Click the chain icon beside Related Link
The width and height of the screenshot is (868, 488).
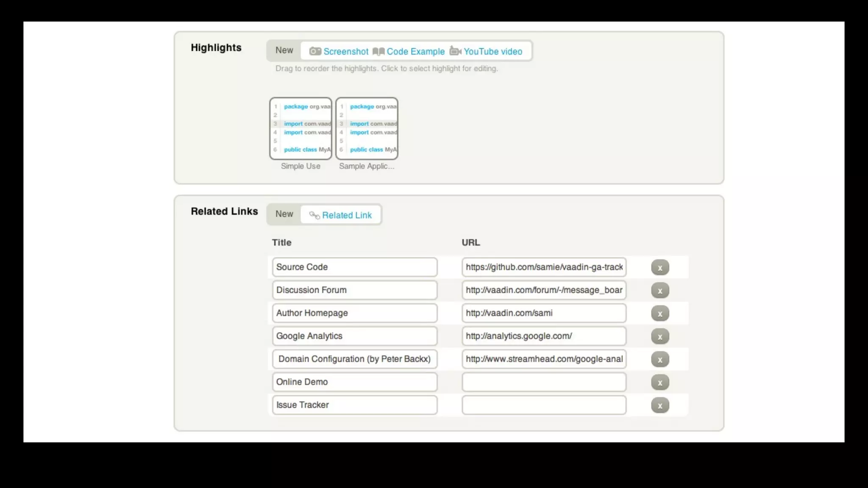(314, 215)
